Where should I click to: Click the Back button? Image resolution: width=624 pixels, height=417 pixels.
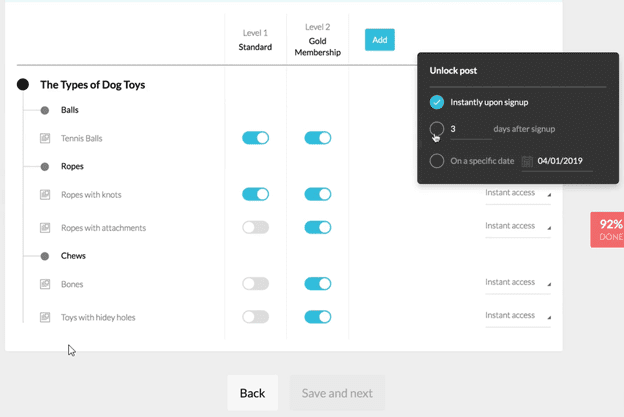(252, 393)
